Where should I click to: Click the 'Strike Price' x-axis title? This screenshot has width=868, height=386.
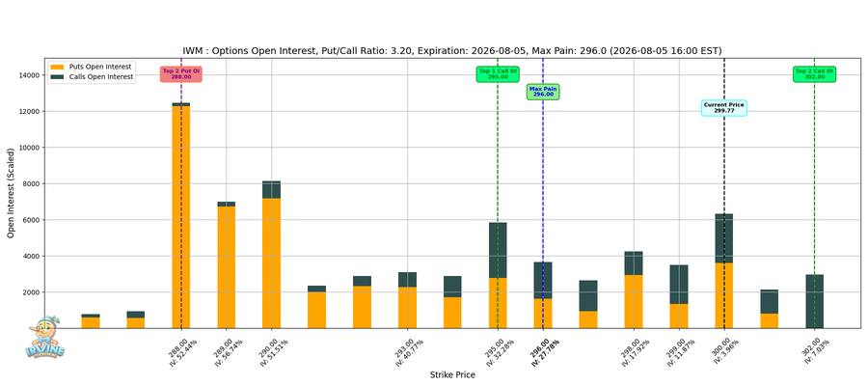coord(452,375)
